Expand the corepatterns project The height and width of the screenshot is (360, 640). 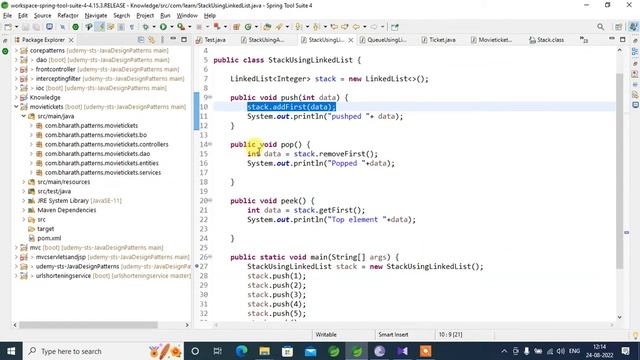16,51
